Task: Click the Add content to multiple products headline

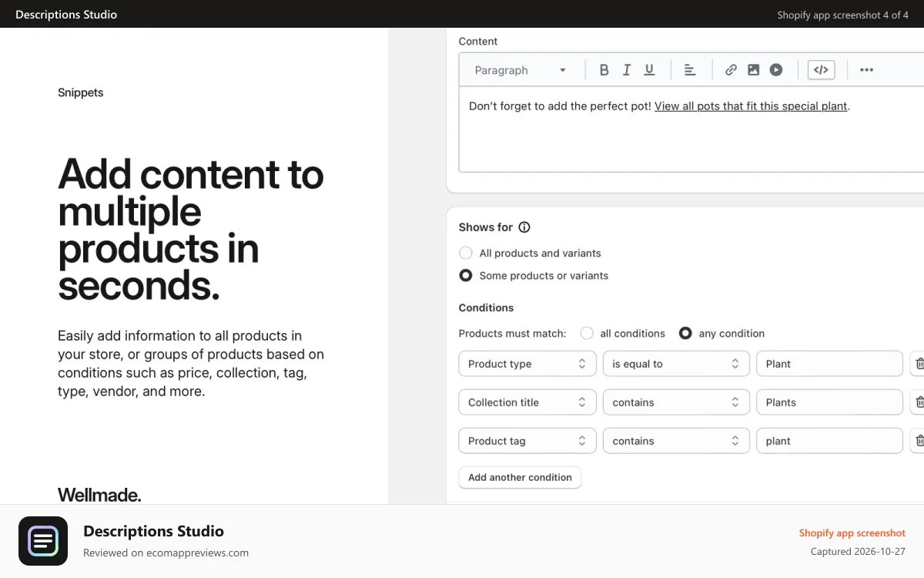Action: click(191, 229)
